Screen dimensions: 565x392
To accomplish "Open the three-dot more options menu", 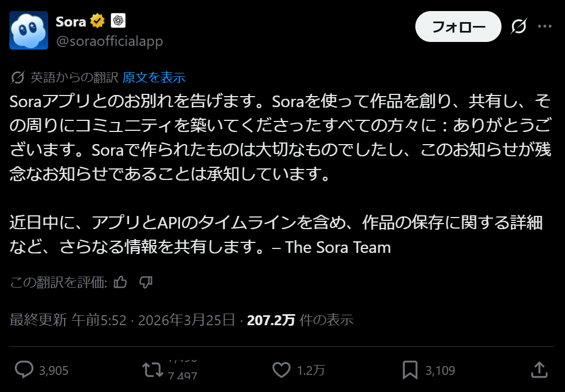I will [x=545, y=27].
